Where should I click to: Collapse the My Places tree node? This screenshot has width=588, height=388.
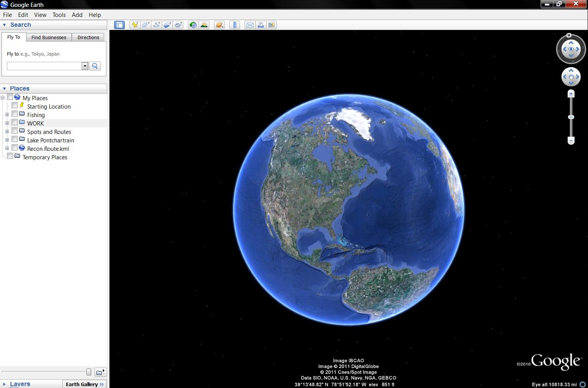click(x=3, y=98)
